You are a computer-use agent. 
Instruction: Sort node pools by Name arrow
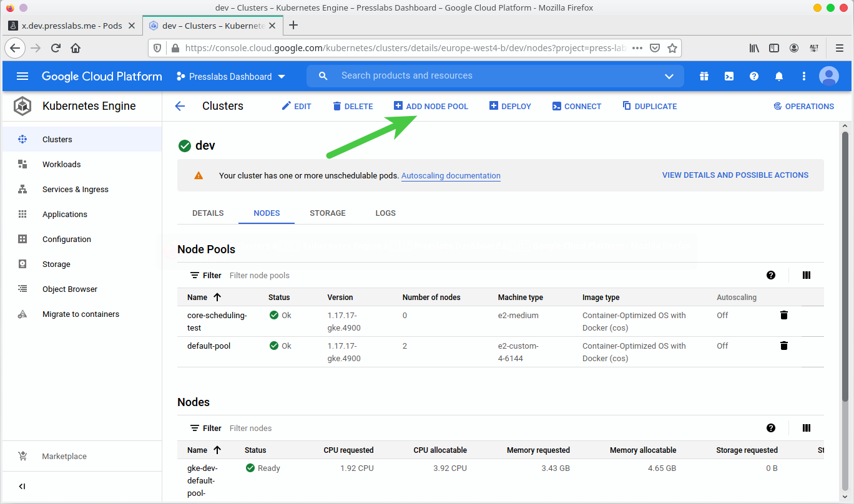click(217, 298)
